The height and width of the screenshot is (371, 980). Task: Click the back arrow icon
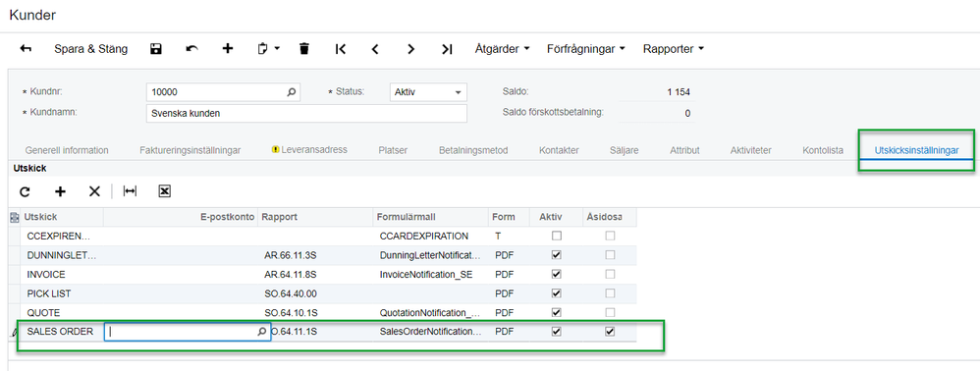pyautogui.click(x=26, y=49)
